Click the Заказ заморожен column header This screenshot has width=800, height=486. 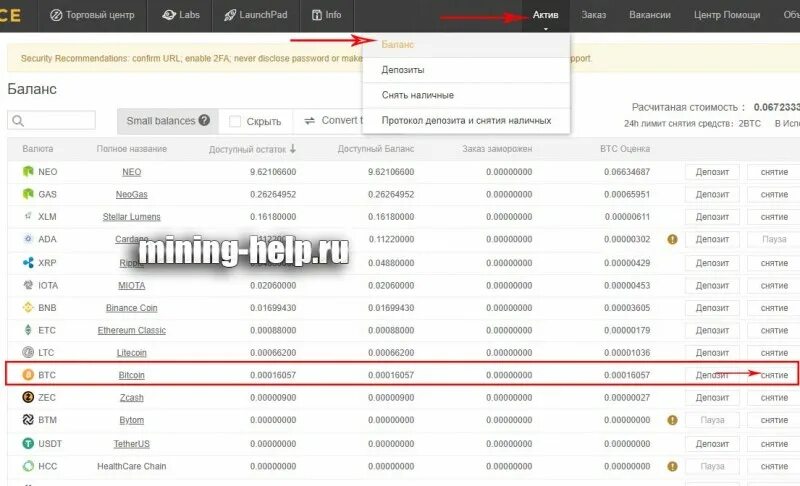(x=497, y=149)
